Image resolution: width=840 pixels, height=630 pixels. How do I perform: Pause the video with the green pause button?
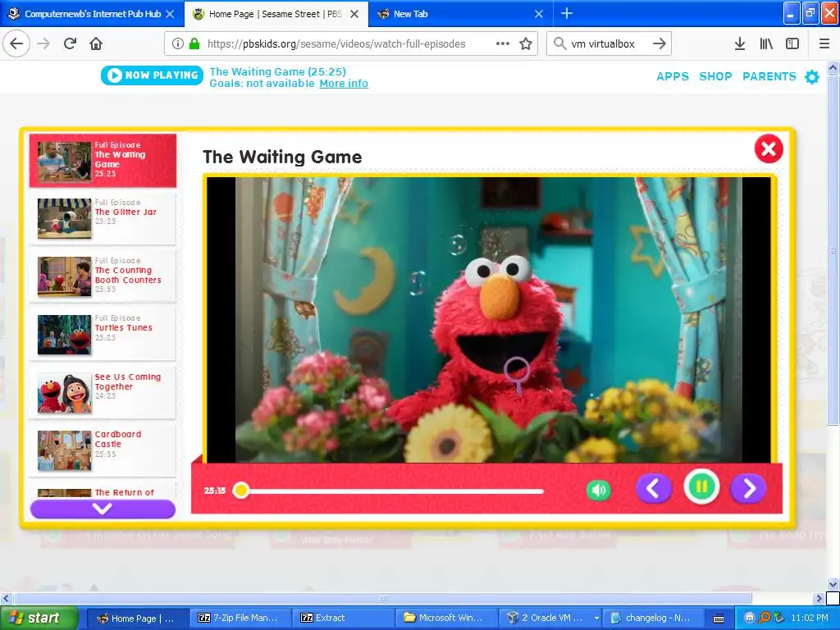click(701, 487)
